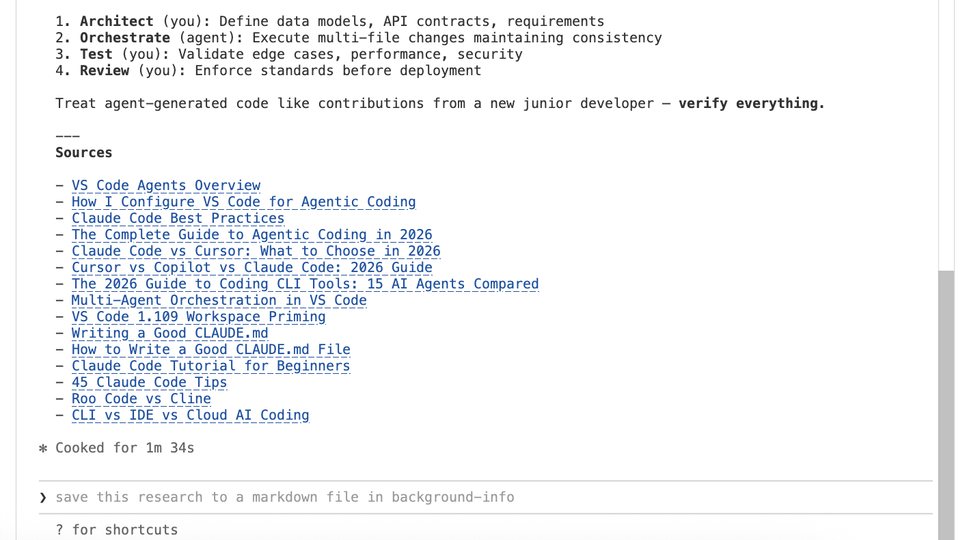Open the "Roo Code vs Cline" comparison
The width and height of the screenshot is (980, 540).
click(x=141, y=399)
